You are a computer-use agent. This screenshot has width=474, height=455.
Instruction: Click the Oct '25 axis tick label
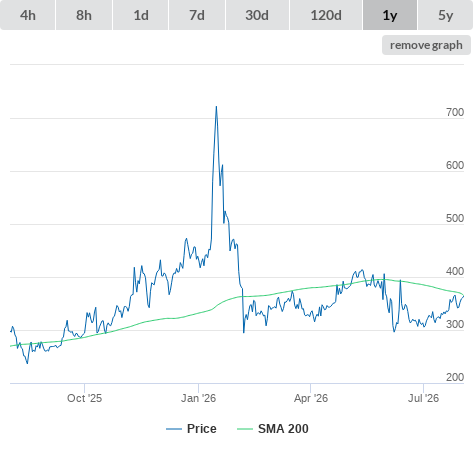(x=84, y=398)
